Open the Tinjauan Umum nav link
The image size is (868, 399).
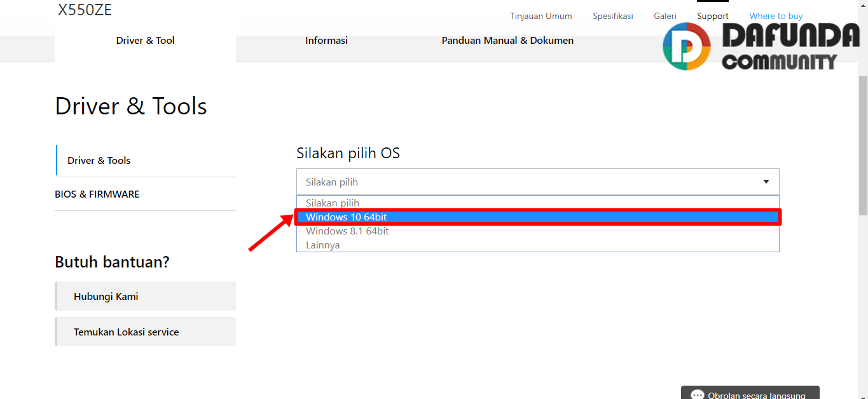pyautogui.click(x=541, y=17)
